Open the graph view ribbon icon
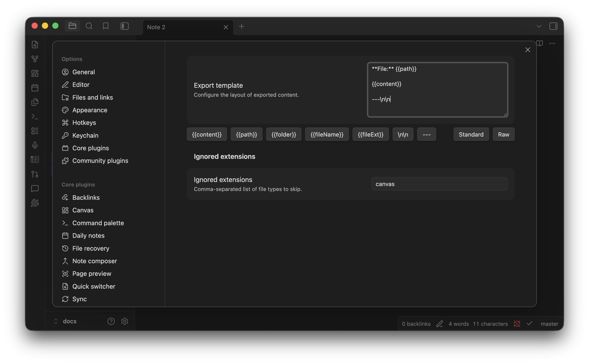The width and height of the screenshot is (589, 364). [35, 59]
